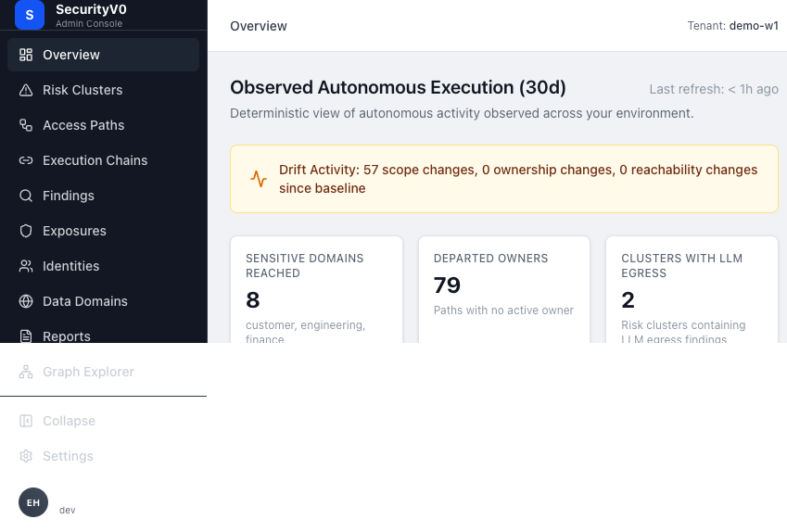787x532 pixels.
Task: Click the Drift Activity pulse icon
Action: pyautogui.click(x=259, y=179)
